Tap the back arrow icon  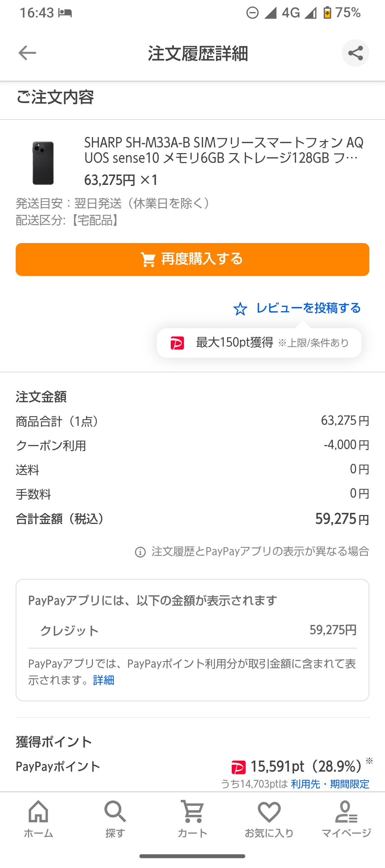click(x=27, y=53)
